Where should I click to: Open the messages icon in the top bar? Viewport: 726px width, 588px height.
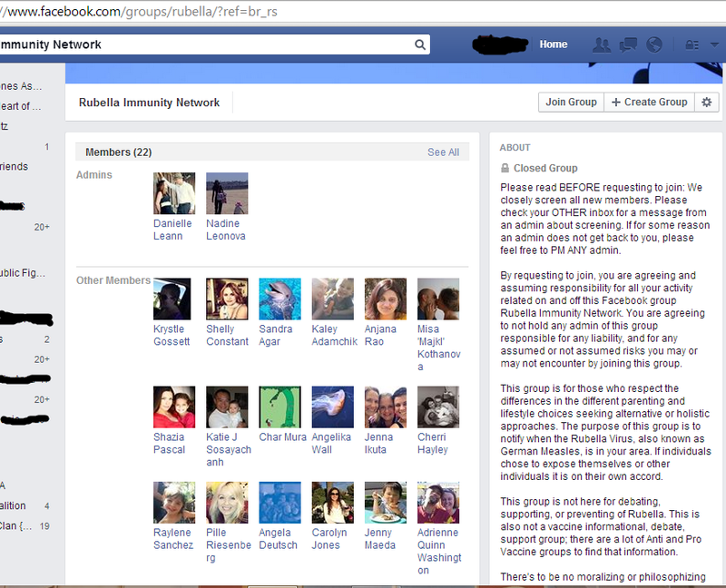[x=628, y=44]
